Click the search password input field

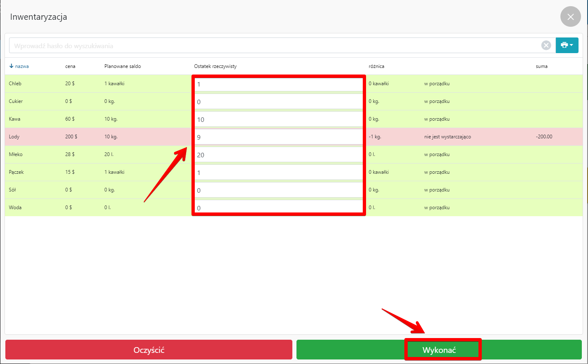coord(272,46)
